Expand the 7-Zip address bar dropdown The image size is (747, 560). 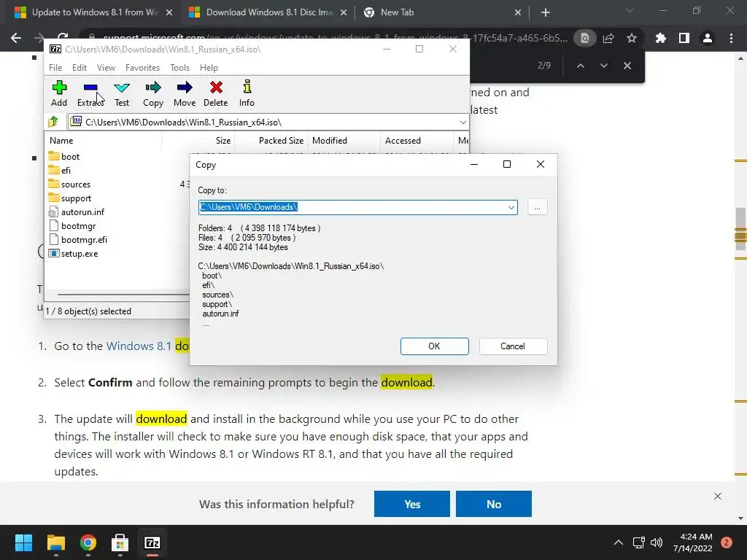coord(462,122)
